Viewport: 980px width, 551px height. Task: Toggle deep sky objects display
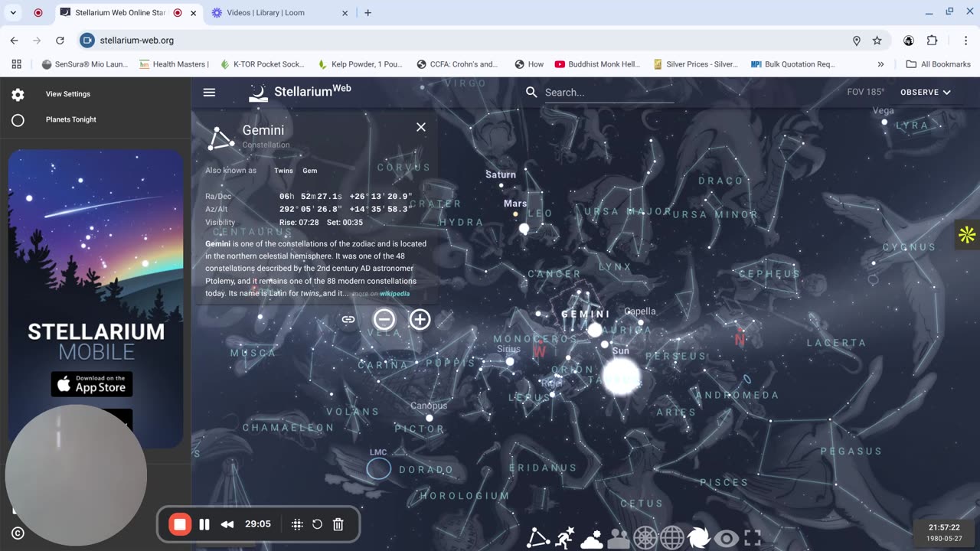click(699, 539)
